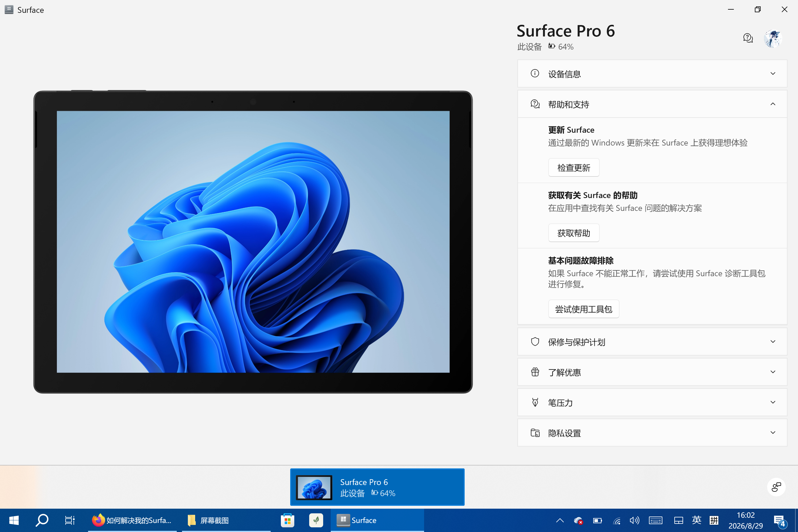
Task: Click the 更新 Surface heading
Action: pyautogui.click(x=571, y=130)
